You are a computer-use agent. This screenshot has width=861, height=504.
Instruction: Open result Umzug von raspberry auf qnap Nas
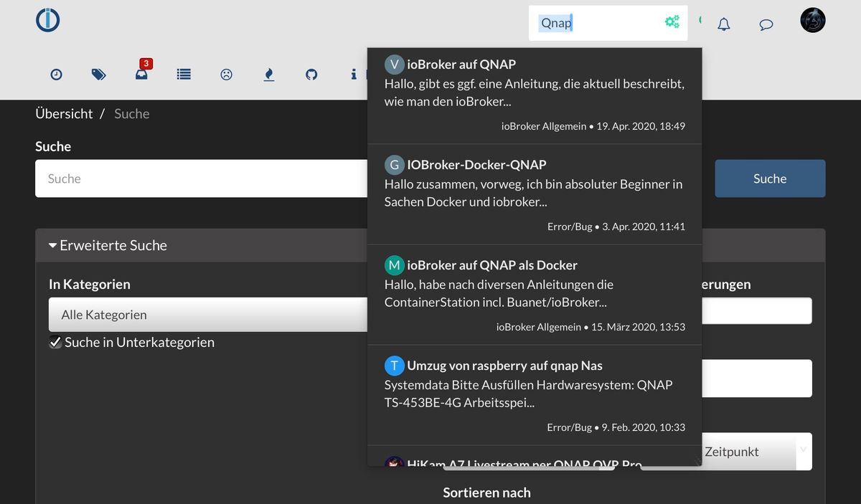tap(504, 366)
